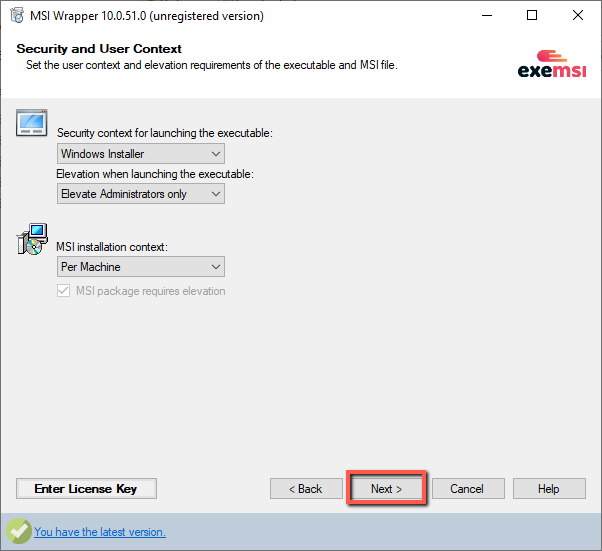
Task: Cancel the MSI Wrapper wizard
Action: (468, 488)
